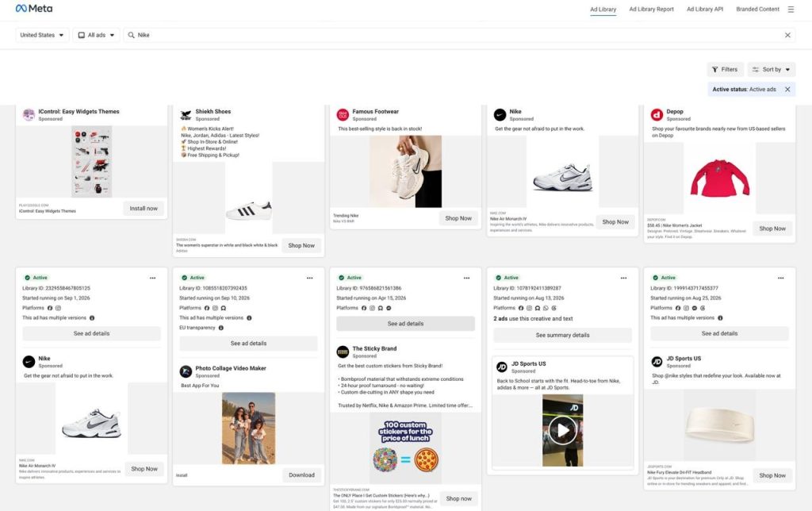Screen dimensions: 812x511
Task: Open the Ad Library API tab
Action: (705, 10)
